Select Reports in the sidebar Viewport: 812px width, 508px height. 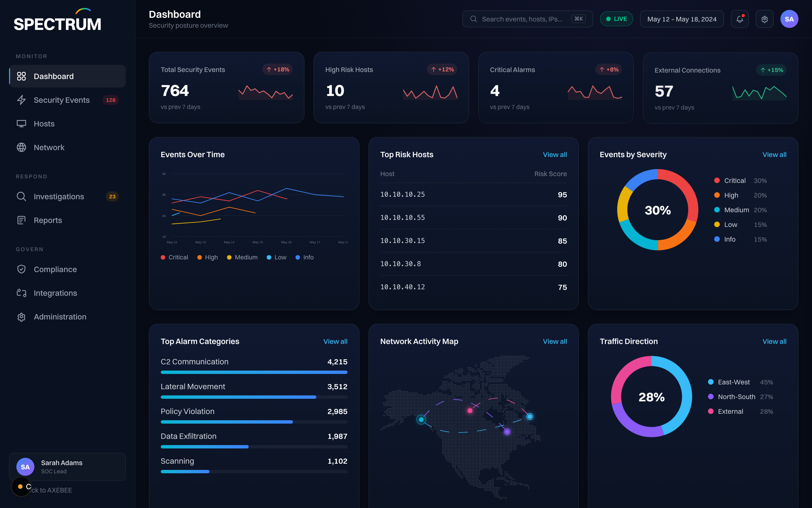click(67, 220)
